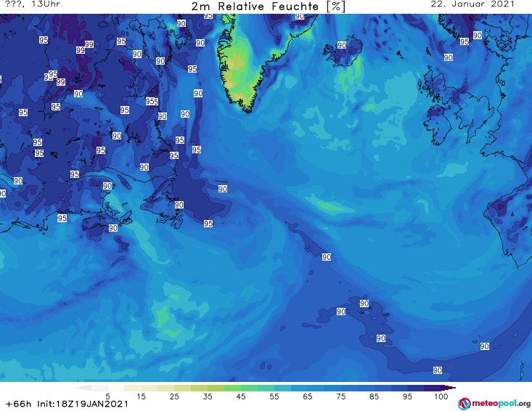Pick the bright green swatch before the 45 label
The width and height of the screenshot is (532, 411).
[232, 388]
